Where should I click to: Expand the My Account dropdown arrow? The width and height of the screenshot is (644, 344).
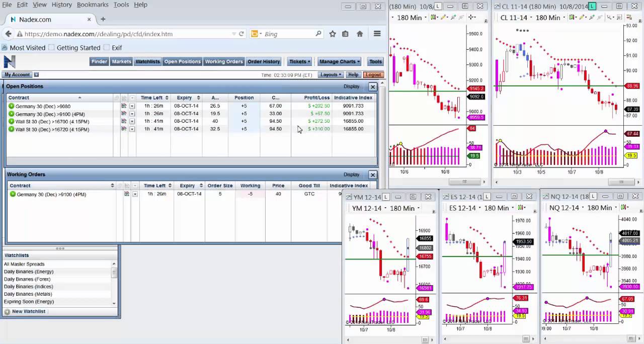[x=36, y=75]
